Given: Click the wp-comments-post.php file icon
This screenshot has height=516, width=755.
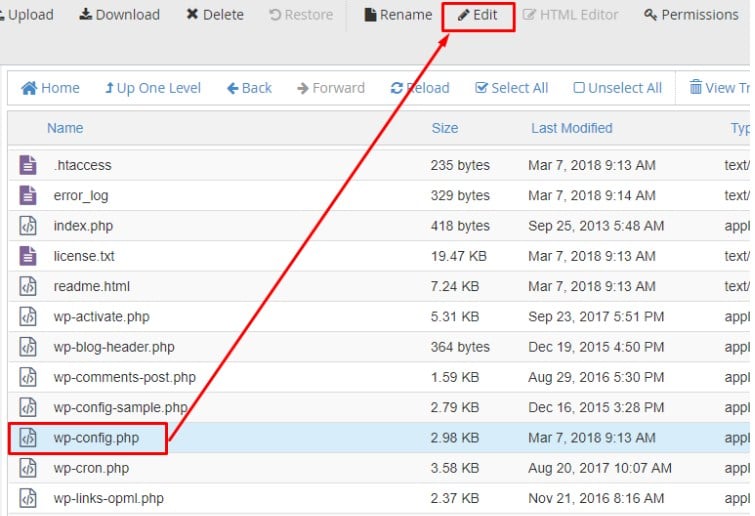Looking at the screenshot, I should point(28,377).
